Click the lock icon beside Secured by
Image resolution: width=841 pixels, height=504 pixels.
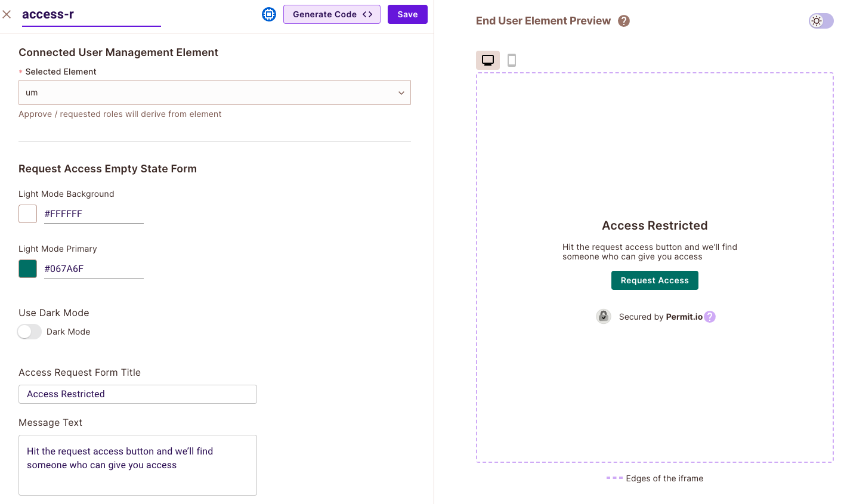click(604, 317)
